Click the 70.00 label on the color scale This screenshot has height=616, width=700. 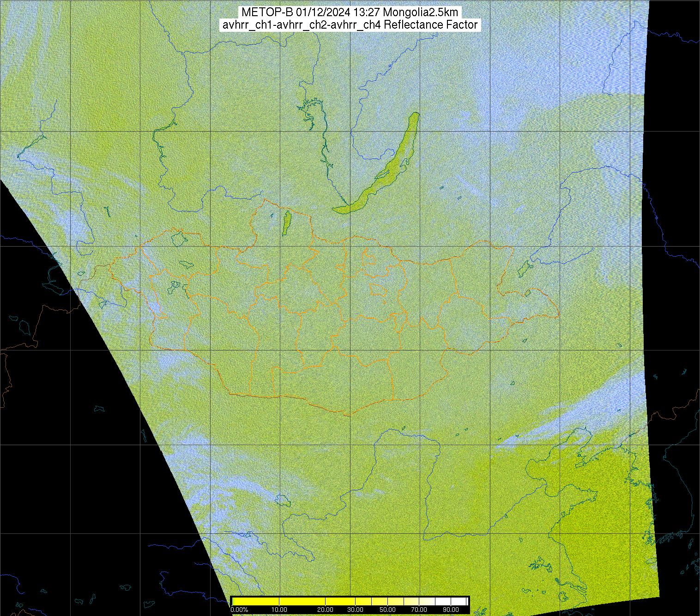coord(419,610)
